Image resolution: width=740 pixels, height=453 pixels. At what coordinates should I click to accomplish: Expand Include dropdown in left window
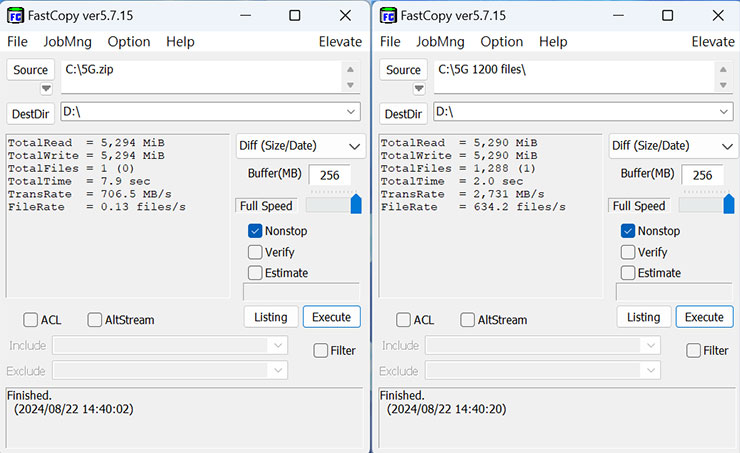pyautogui.click(x=278, y=345)
